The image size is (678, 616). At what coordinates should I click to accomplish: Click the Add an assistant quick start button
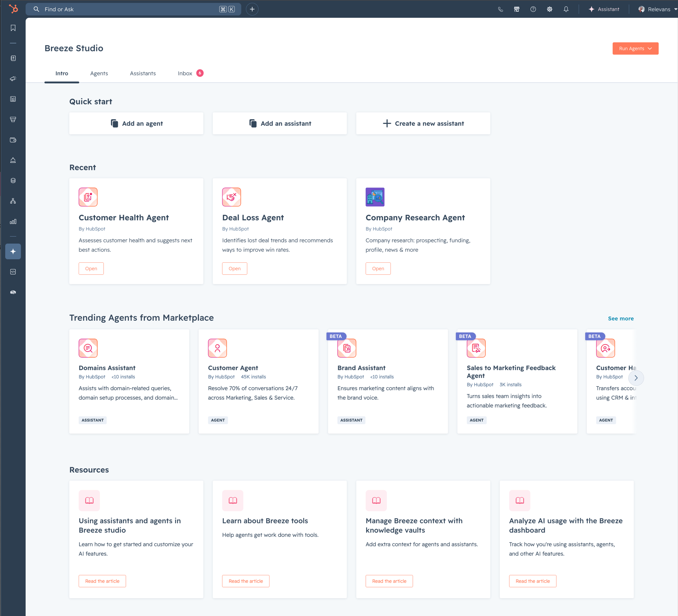click(x=280, y=123)
